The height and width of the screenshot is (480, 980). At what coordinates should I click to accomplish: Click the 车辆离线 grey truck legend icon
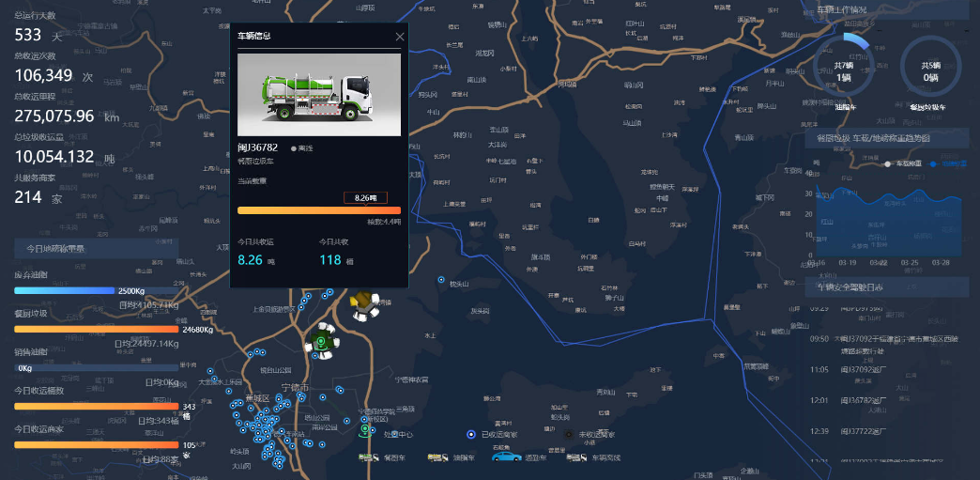tap(577, 458)
